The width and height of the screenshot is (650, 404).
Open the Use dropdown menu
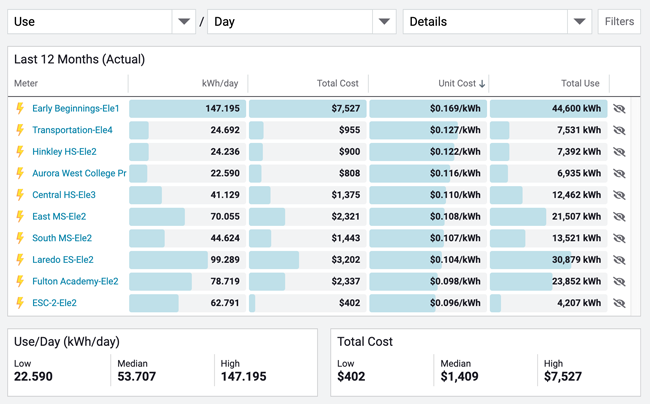[x=101, y=21]
